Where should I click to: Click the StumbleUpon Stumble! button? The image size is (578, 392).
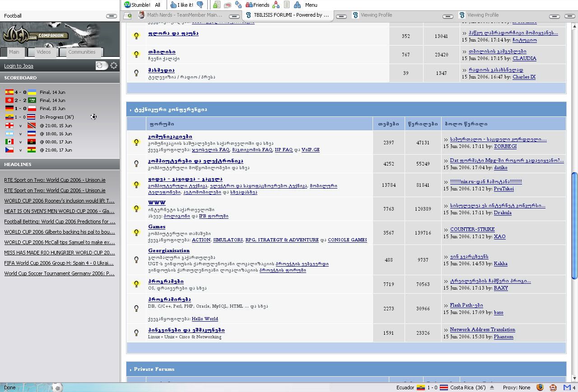coord(137,5)
